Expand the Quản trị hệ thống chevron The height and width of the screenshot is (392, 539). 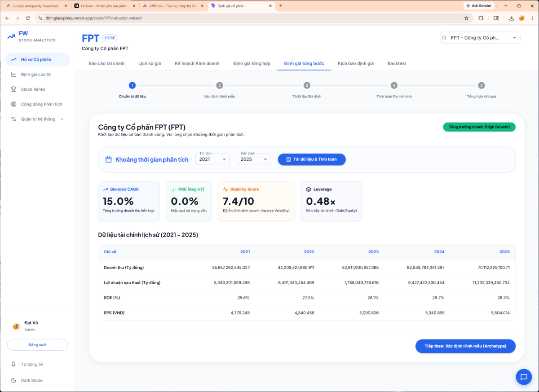pyautogui.click(x=62, y=119)
